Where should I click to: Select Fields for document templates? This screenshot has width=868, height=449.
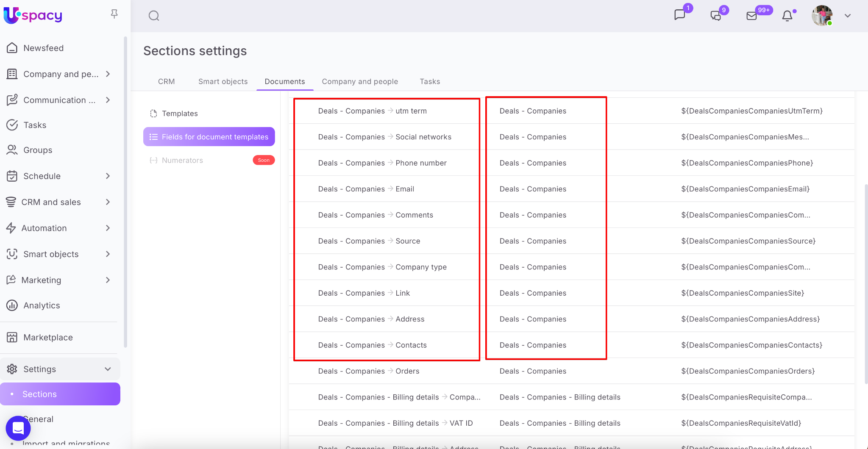[x=209, y=137]
